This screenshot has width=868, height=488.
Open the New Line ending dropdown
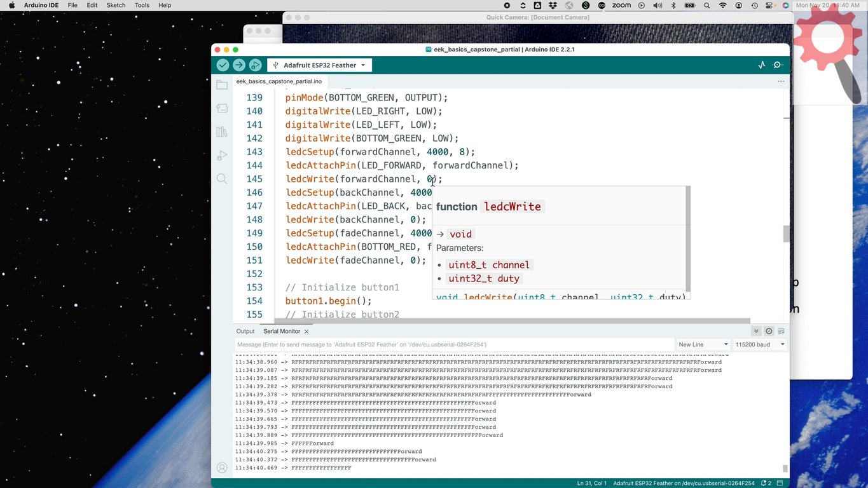pyautogui.click(x=703, y=344)
